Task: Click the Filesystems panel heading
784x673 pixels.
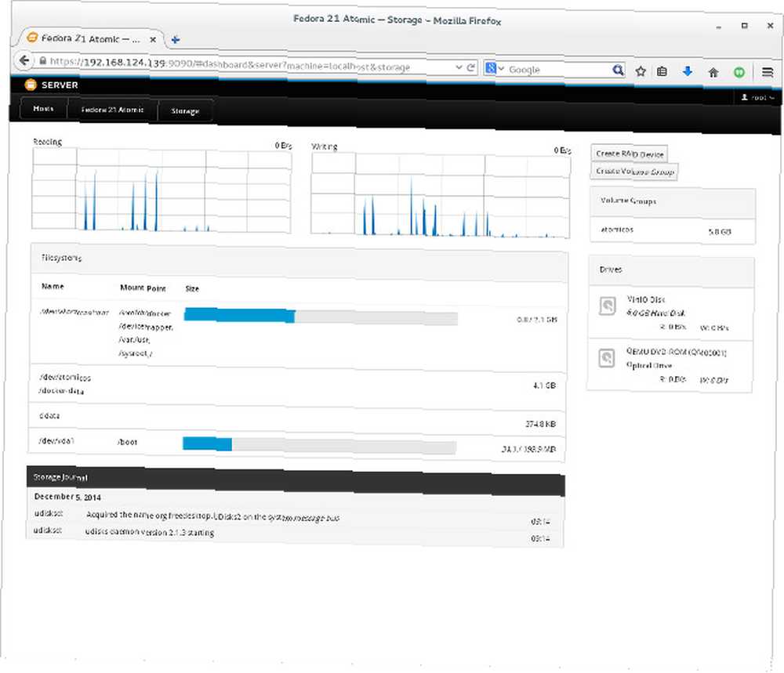Action: point(61,258)
